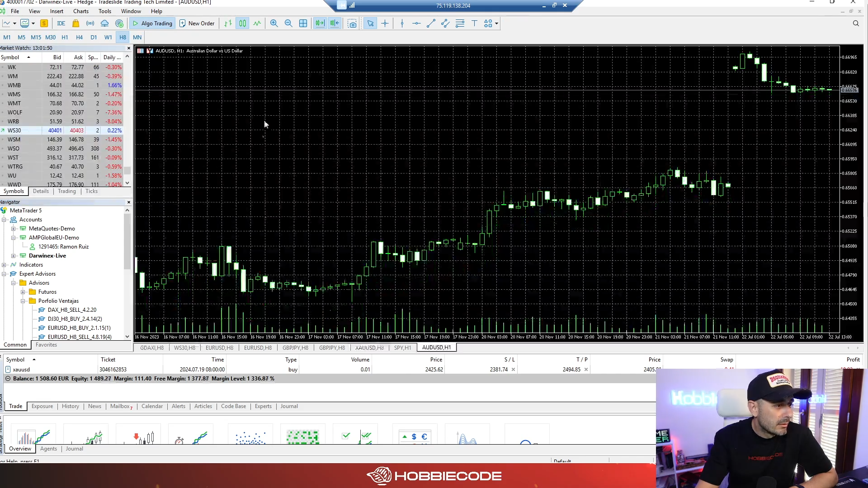Open the MQL5 IDE editor
Viewport: 868px width, 488px height.
click(61, 23)
